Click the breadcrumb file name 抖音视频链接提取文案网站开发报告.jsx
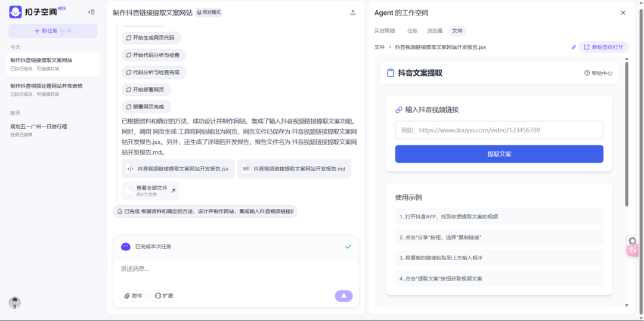This screenshot has width=644, height=321. pos(440,47)
